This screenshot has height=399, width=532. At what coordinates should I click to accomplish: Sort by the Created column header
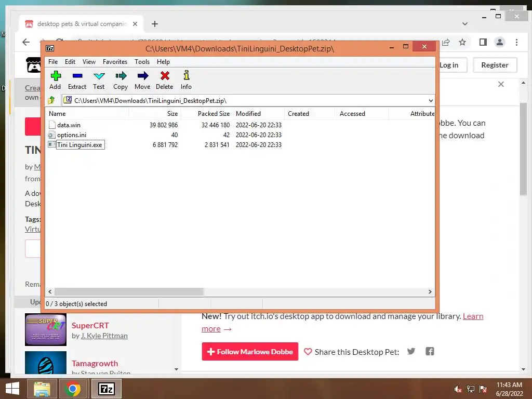pos(311,114)
